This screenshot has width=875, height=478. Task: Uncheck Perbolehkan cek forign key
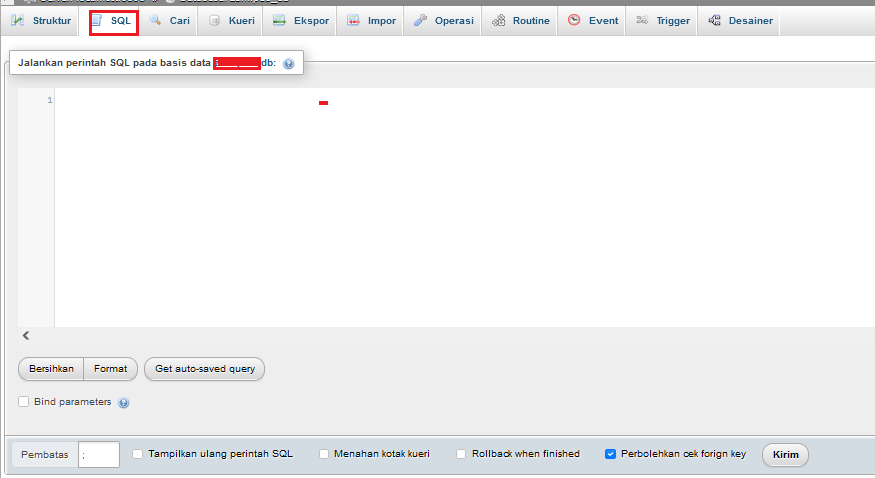click(610, 454)
